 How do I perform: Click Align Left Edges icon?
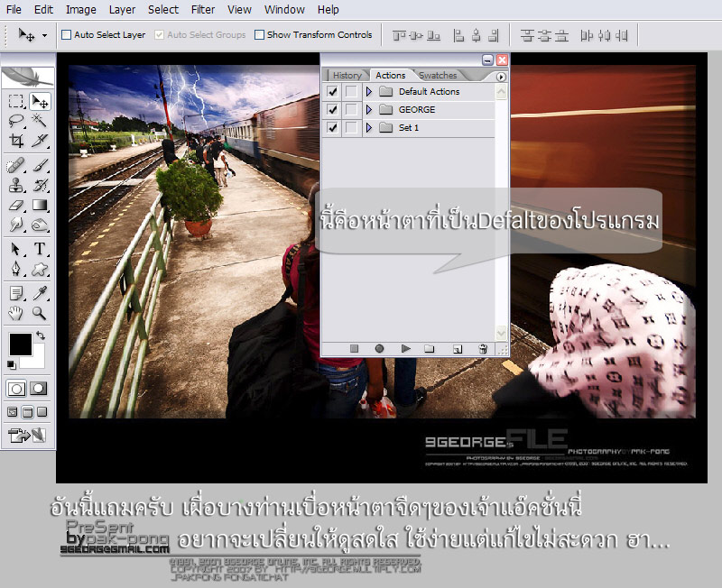coord(458,35)
